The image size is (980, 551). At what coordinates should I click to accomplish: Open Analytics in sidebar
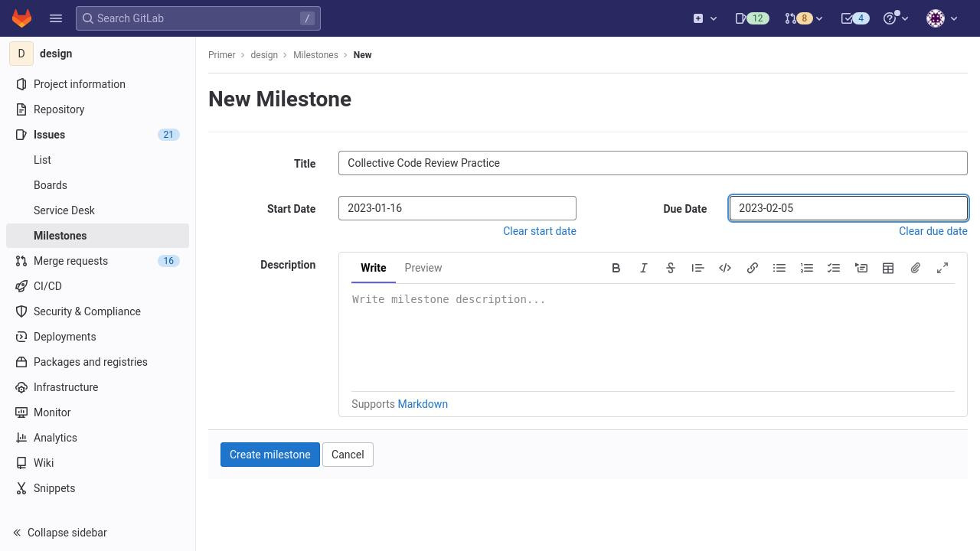click(x=97, y=438)
